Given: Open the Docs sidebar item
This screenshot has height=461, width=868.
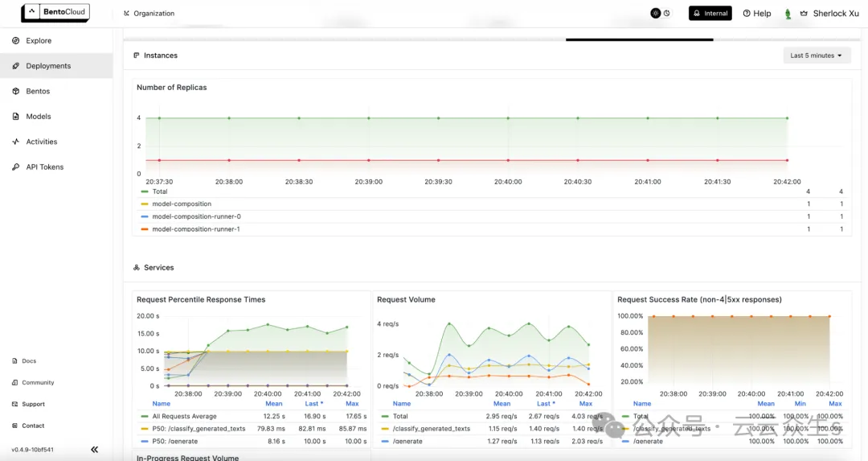Looking at the screenshot, I should [x=29, y=361].
